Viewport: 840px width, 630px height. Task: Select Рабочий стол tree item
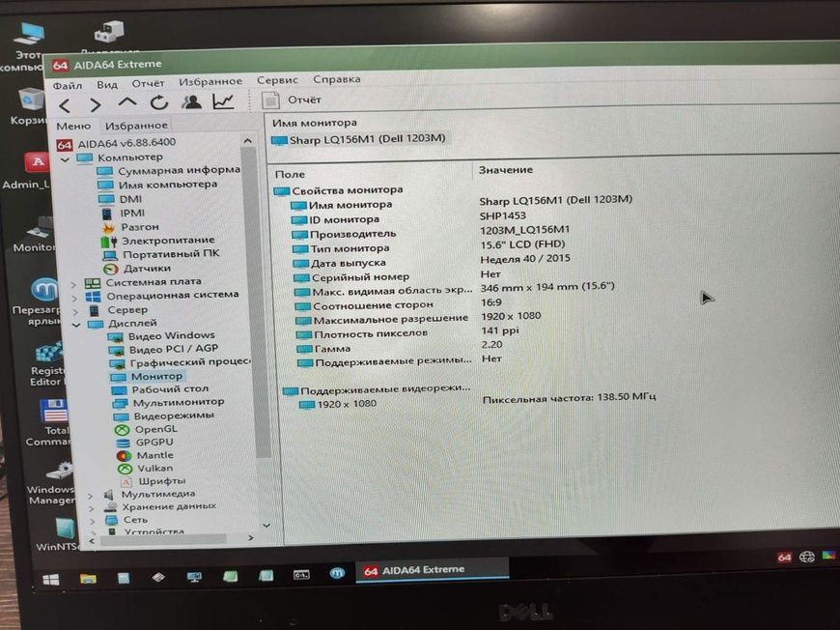(170, 389)
